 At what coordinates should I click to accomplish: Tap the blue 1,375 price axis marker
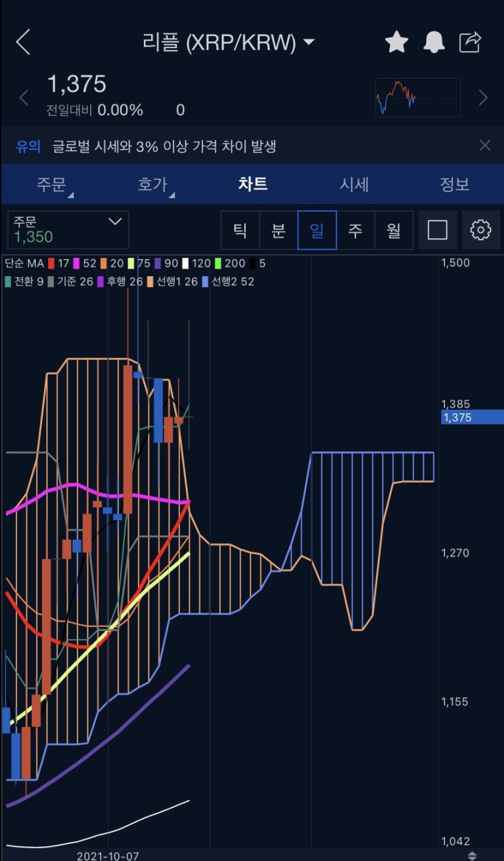pyautogui.click(x=473, y=418)
